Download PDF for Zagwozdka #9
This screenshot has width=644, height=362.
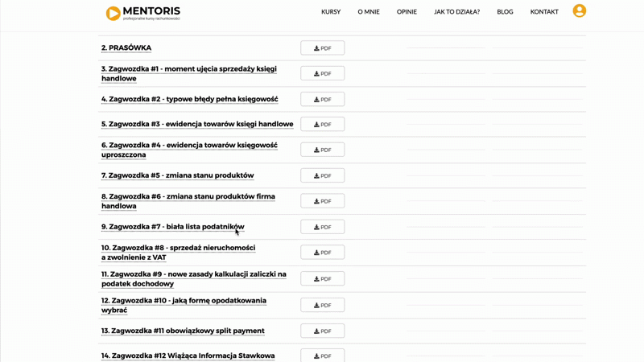click(x=323, y=278)
